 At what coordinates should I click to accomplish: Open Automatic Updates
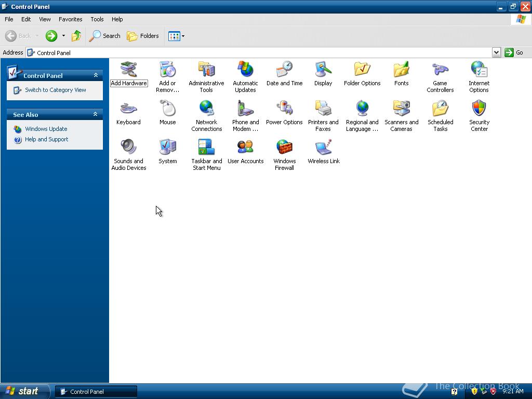(245, 77)
